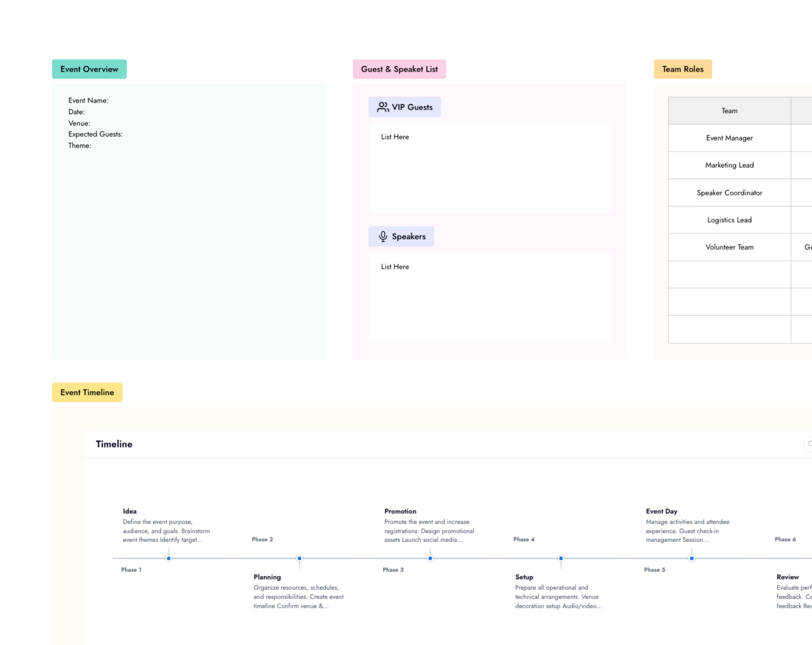Click the Speakers microphone icon
812x645 pixels.
383,237
